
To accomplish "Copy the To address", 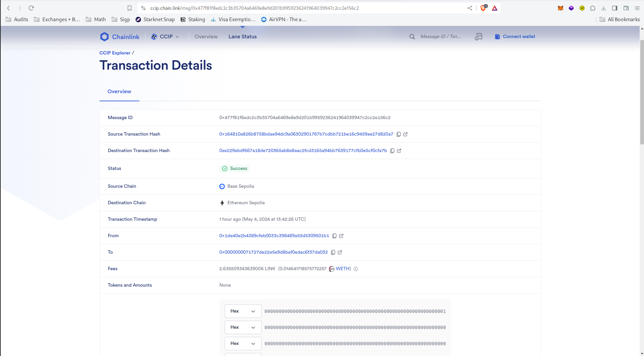I will coord(333,252).
